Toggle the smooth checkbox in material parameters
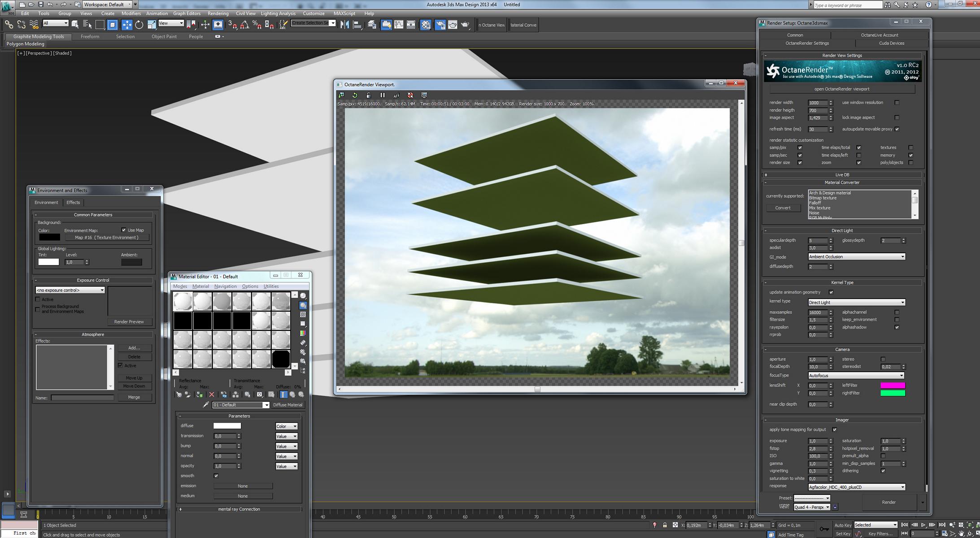This screenshot has height=538, width=980. tap(216, 476)
